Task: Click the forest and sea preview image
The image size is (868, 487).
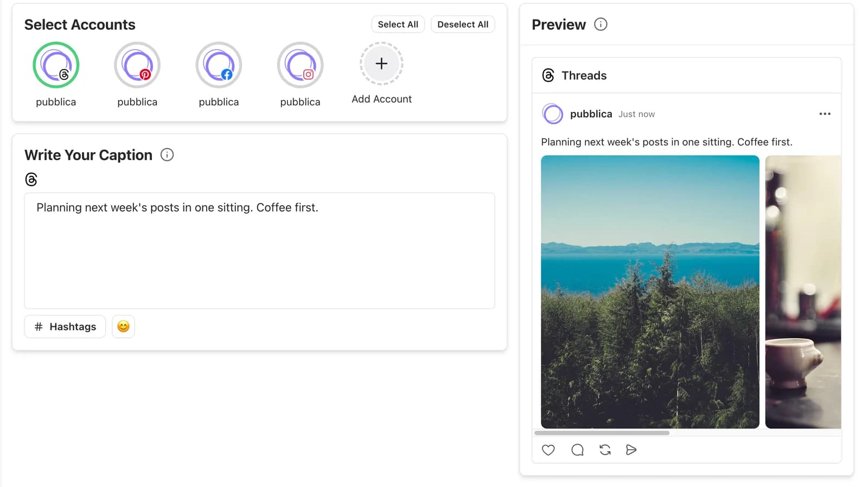Action: tap(650, 292)
